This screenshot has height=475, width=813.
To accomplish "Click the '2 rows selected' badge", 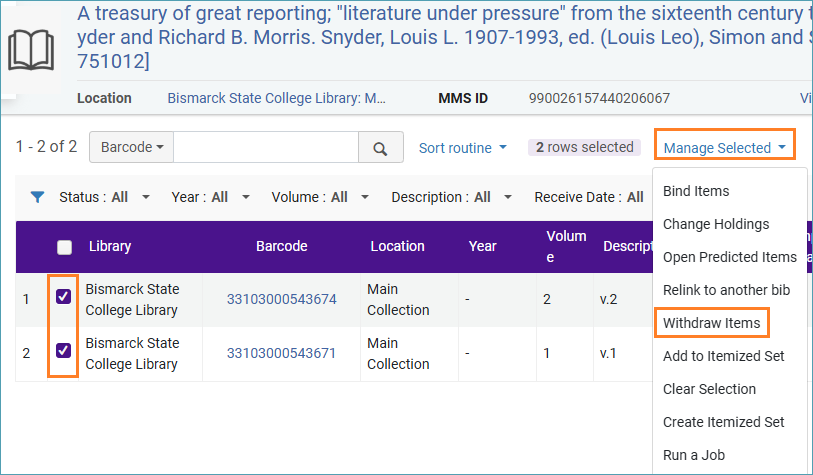I will click(584, 147).
